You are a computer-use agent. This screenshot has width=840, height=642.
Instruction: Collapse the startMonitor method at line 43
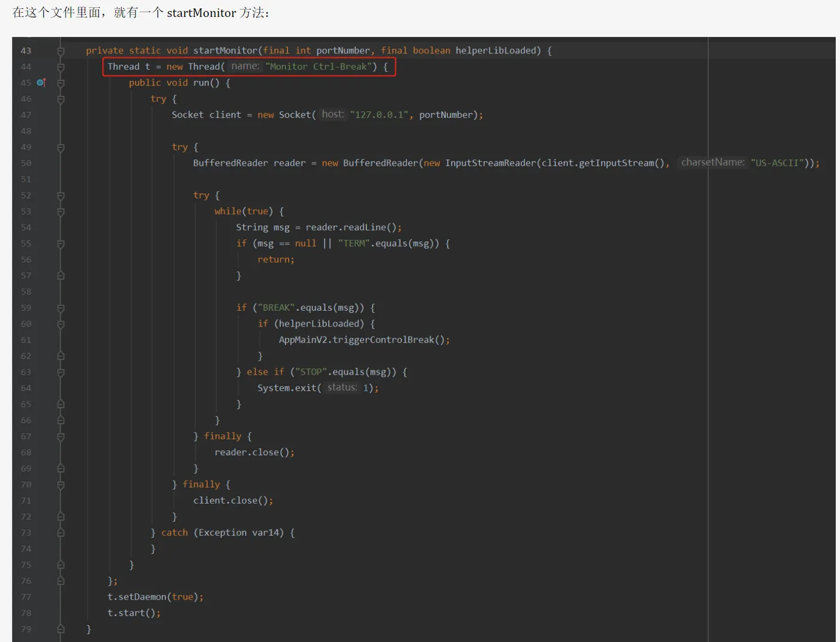61,51
